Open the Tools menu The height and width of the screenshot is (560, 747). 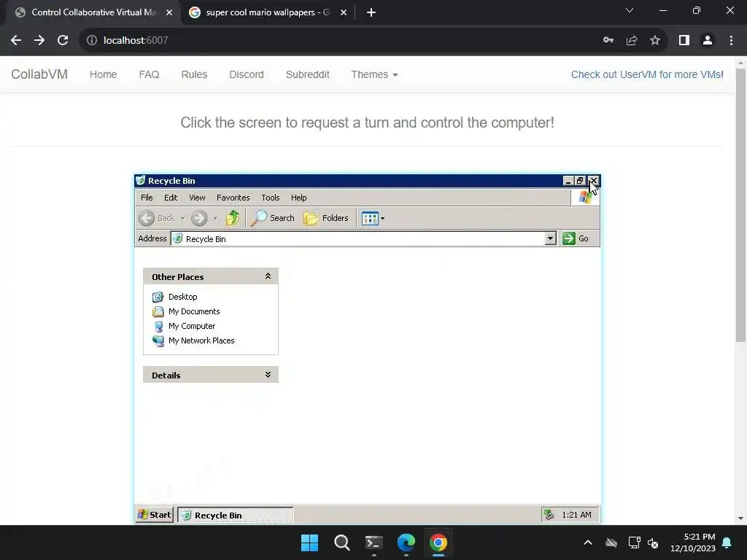point(271,198)
